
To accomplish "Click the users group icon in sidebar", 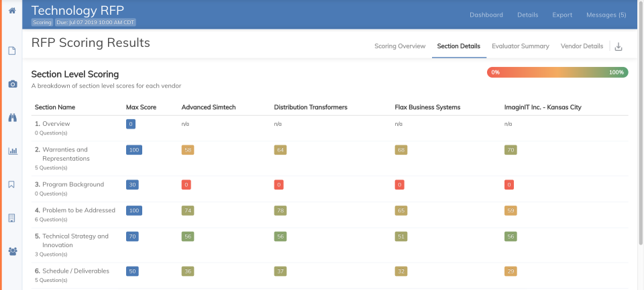I will [x=12, y=252].
